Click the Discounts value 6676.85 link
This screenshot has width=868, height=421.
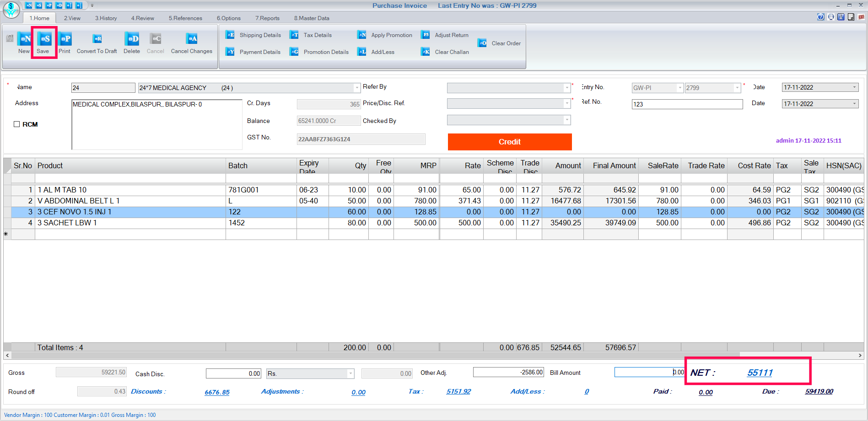tap(217, 392)
